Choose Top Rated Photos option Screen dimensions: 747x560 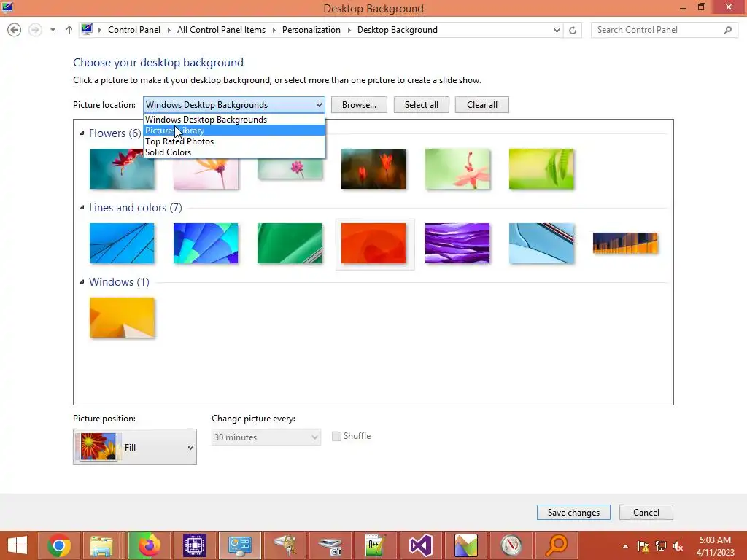[234, 141]
